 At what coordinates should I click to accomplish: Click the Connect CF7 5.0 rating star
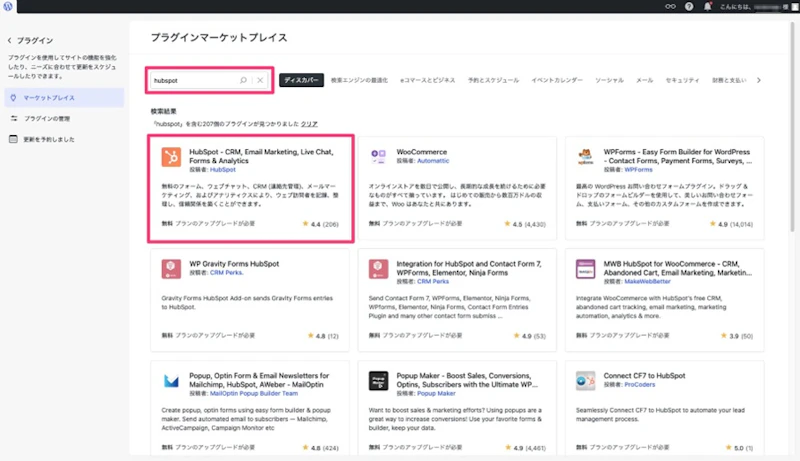729,448
